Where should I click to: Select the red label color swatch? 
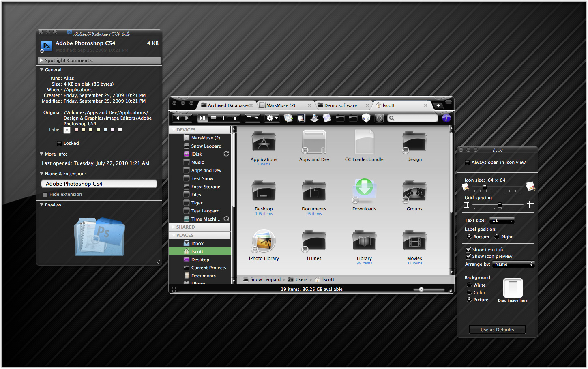(x=76, y=130)
